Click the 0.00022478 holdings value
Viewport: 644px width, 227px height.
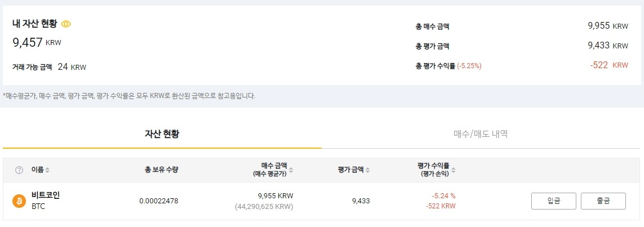point(159,201)
